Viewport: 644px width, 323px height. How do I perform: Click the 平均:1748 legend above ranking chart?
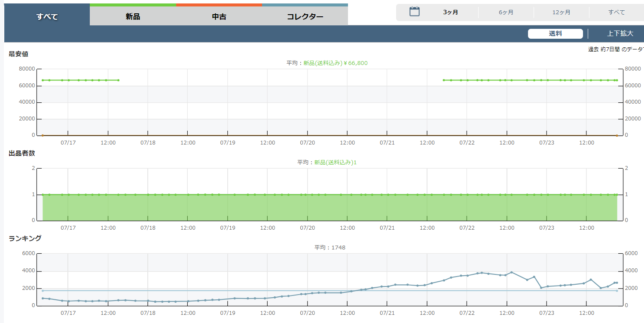coord(330,248)
